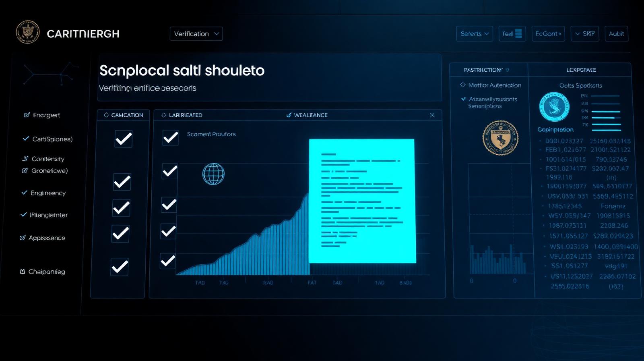Click the LARIREATED tab circle icon
The image size is (644, 361).
click(x=164, y=115)
